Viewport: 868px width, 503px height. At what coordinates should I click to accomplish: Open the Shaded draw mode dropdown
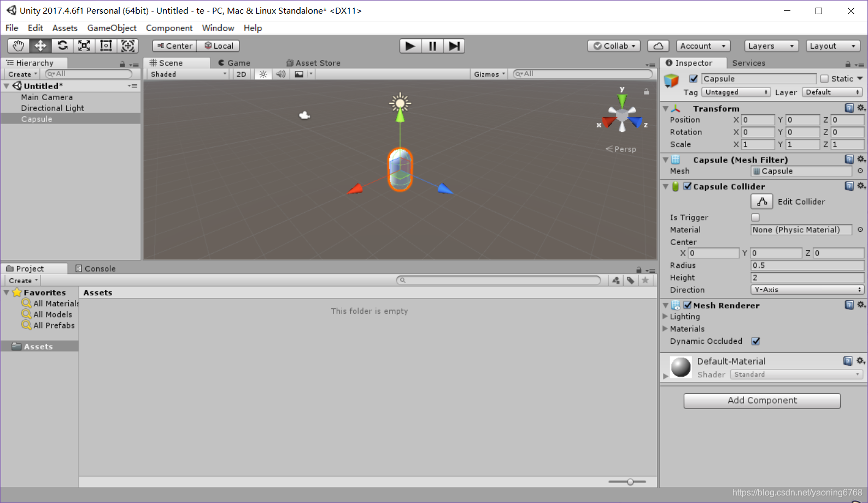coord(188,74)
